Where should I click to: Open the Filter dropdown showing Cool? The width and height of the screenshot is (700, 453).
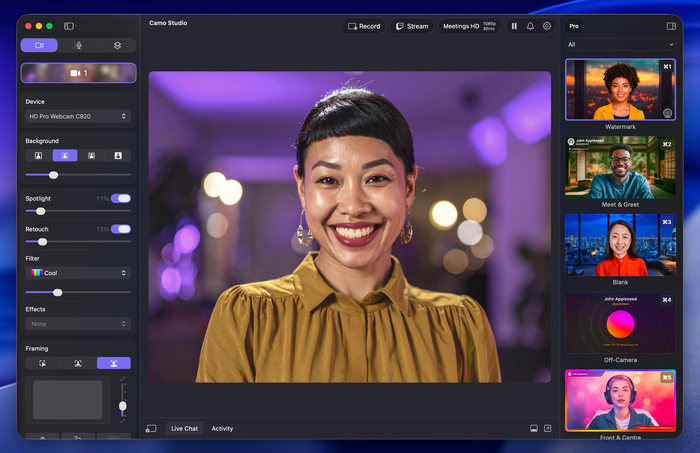[78, 273]
